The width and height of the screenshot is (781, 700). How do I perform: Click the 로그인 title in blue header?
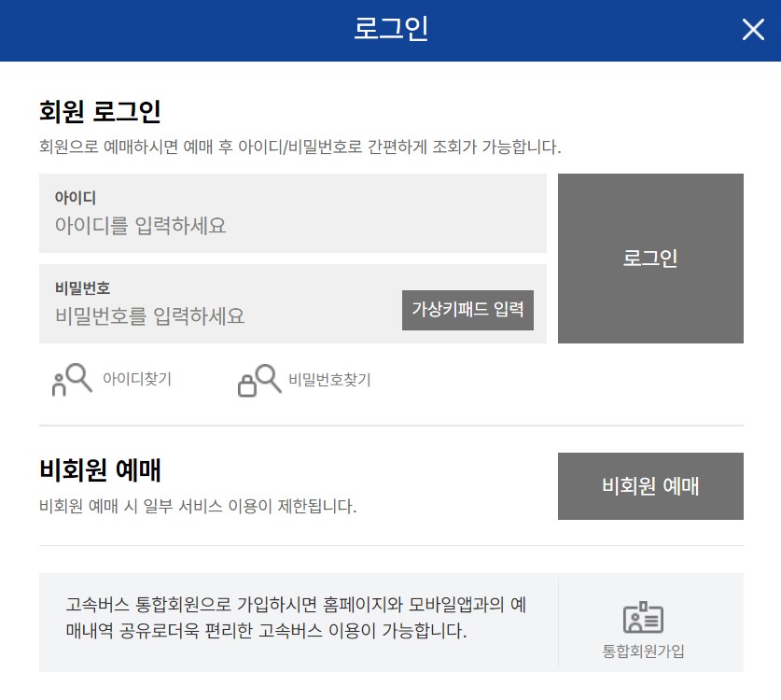[x=390, y=28]
